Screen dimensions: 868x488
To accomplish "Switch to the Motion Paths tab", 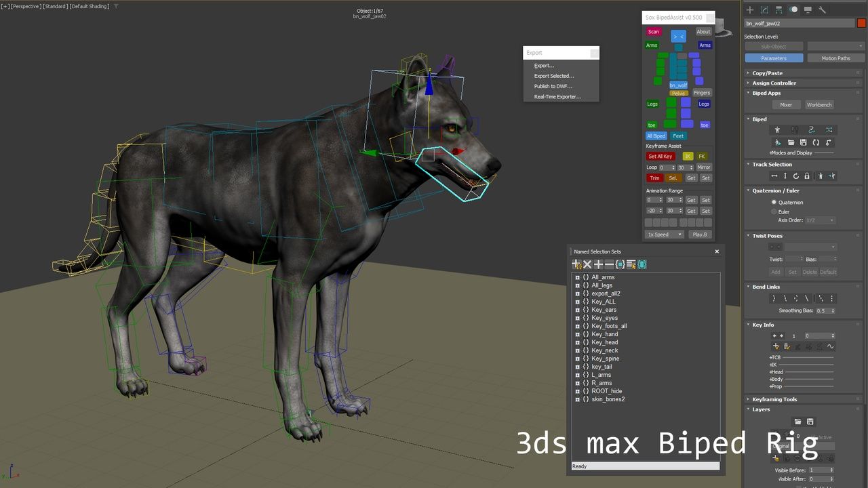I will (x=835, y=58).
